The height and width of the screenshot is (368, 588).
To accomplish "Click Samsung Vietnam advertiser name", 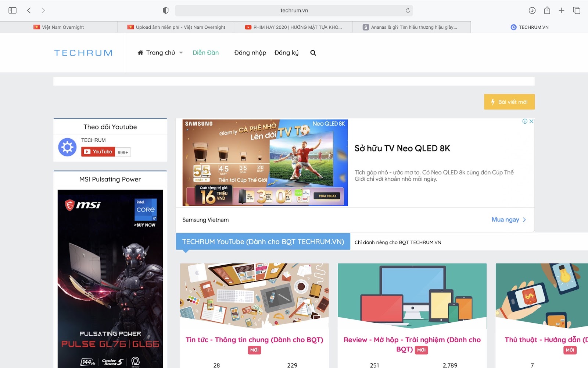I will (x=205, y=220).
